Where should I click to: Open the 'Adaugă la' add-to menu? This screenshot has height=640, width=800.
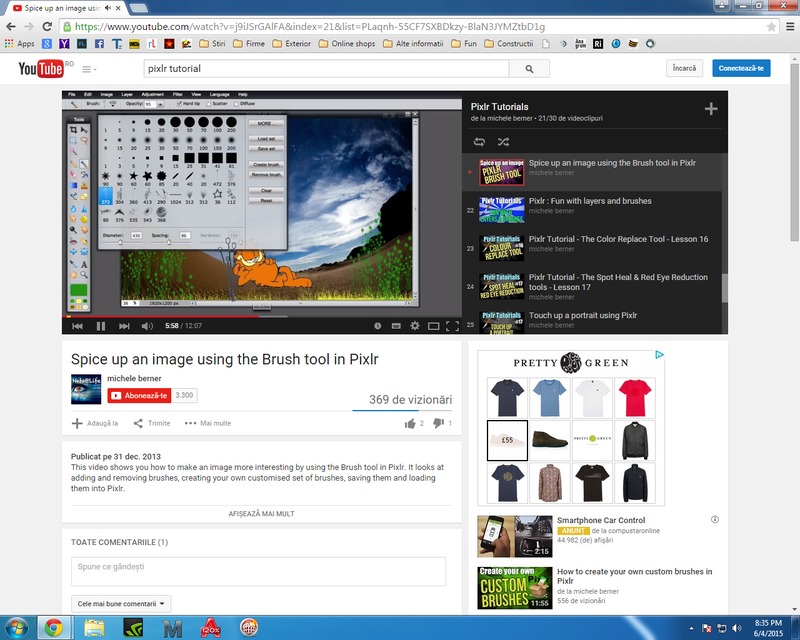95,423
